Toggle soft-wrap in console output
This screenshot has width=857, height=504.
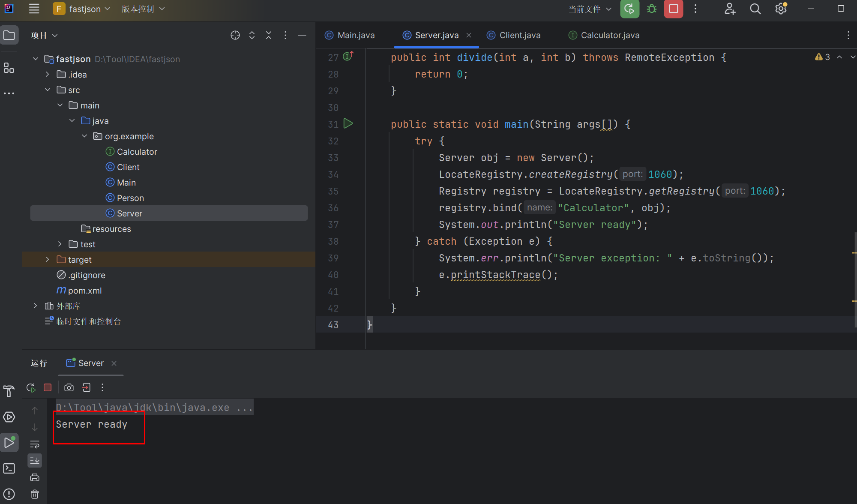(x=35, y=444)
